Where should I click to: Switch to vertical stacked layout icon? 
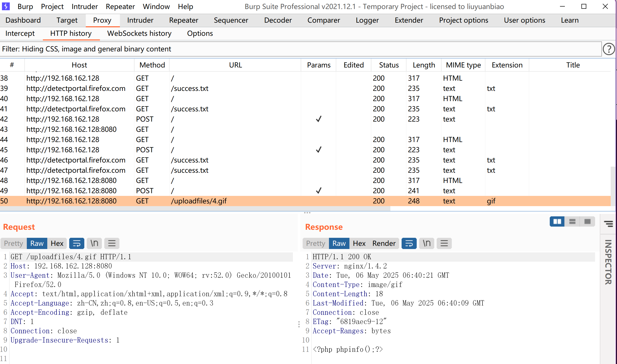572,222
